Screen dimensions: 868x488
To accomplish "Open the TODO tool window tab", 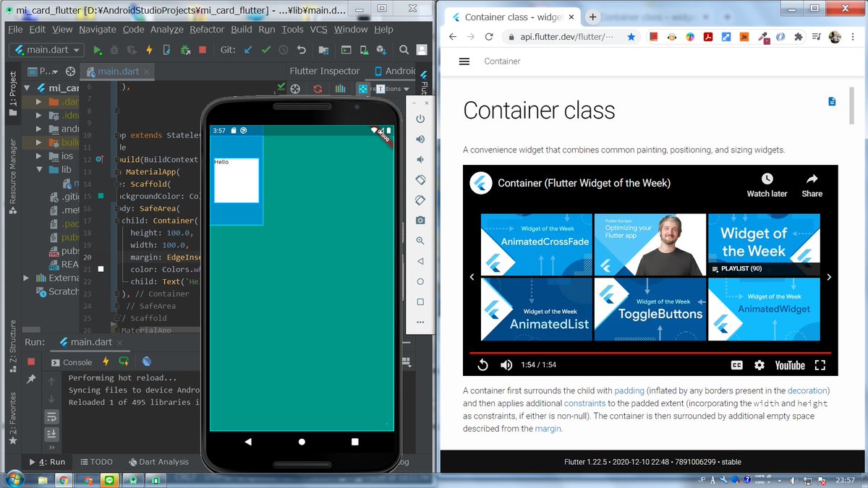I will (x=96, y=462).
